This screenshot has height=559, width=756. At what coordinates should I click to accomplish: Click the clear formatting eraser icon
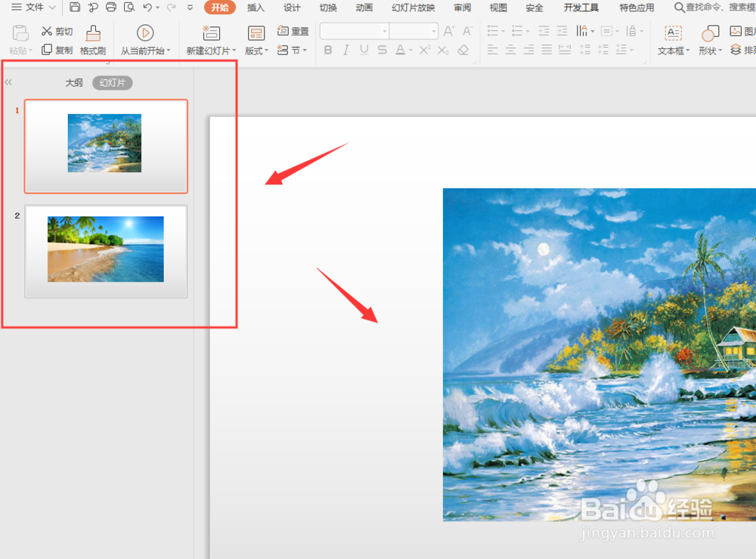coord(463,50)
